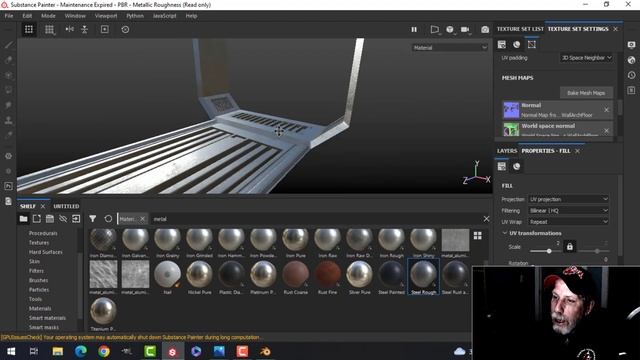The height and width of the screenshot is (360, 640).
Task: Select the Normal mesh map thumbnail
Action: 511,110
